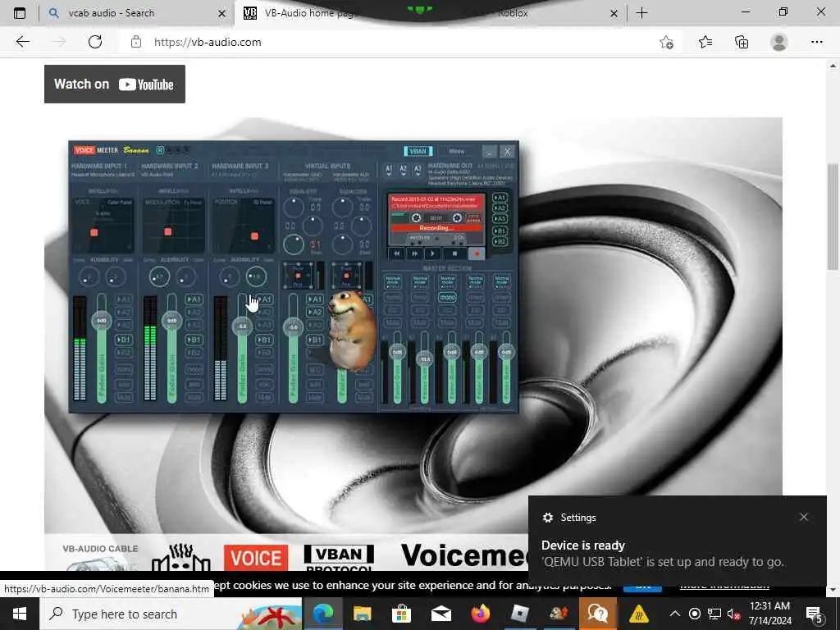Open the tab actions menu icon
The width and height of the screenshot is (840, 630).
point(20,13)
